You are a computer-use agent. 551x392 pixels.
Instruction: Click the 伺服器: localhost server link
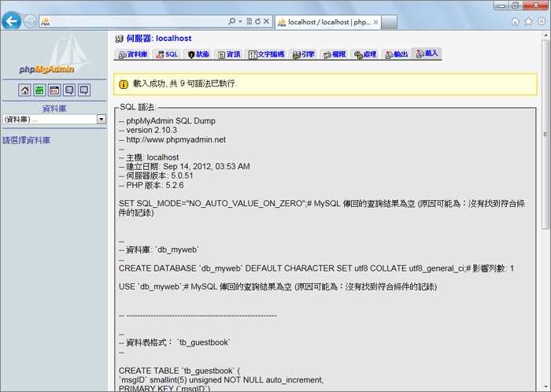coord(159,39)
